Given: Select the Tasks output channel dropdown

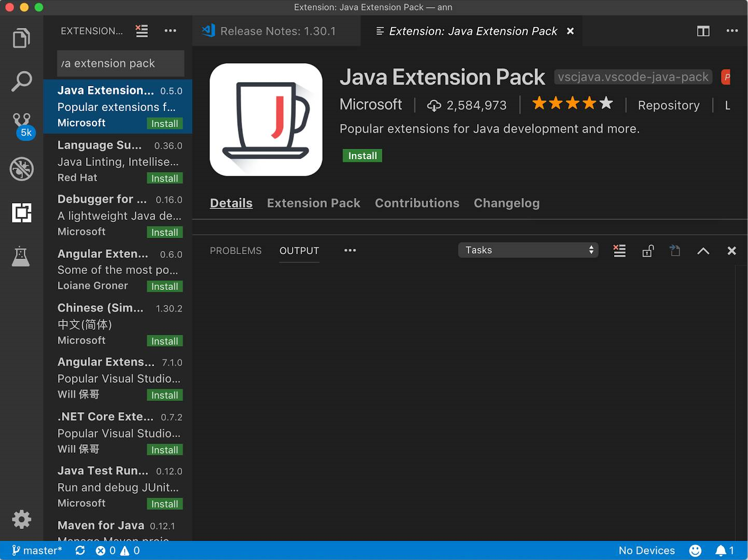Looking at the screenshot, I should click(528, 250).
